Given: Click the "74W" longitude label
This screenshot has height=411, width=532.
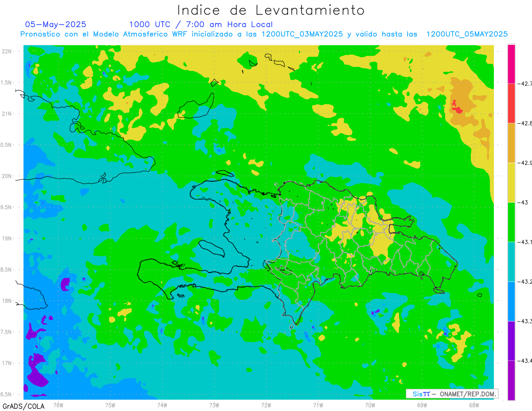Looking at the screenshot, I should pyautogui.click(x=162, y=405).
